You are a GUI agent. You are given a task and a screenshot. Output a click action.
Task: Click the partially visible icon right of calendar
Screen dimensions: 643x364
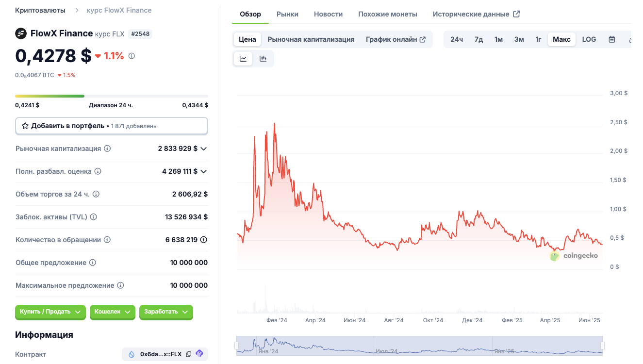(x=629, y=40)
